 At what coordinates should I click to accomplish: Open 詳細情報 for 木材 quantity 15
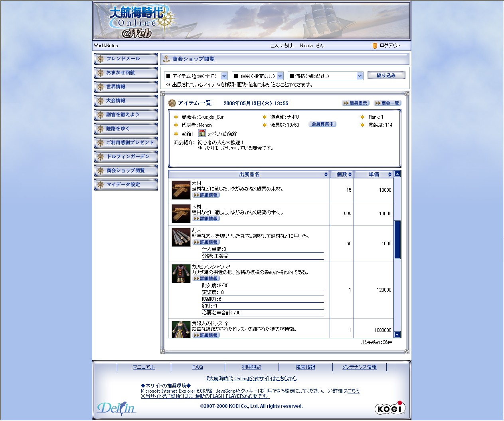(206, 195)
